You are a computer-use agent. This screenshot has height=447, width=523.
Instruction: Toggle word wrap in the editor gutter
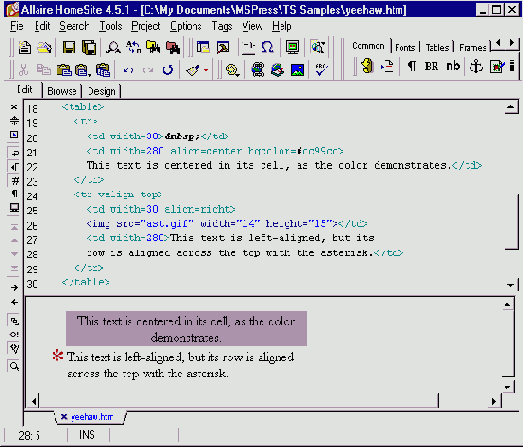(x=15, y=153)
